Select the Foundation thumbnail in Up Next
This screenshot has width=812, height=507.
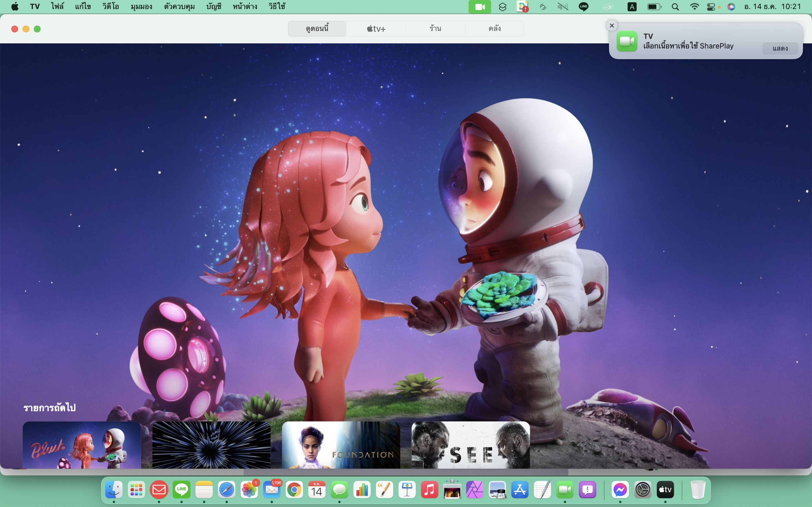[x=341, y=445]
